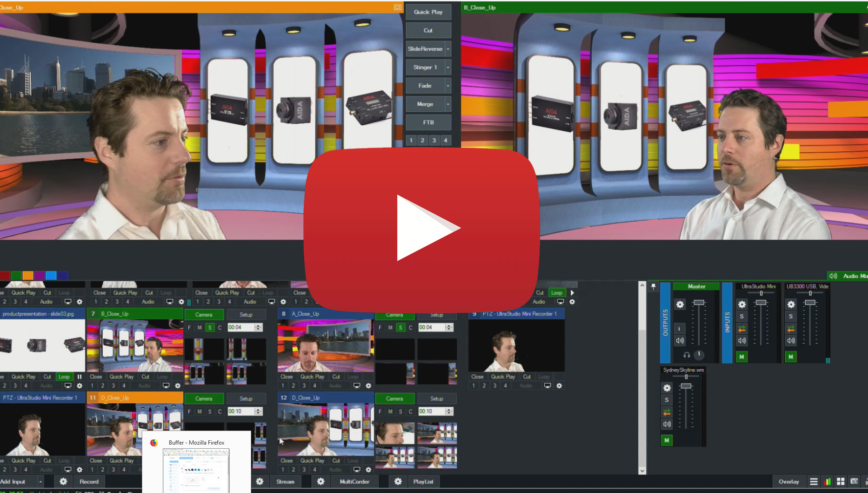Click the UltraStudio Mini speaker icon

pos(741,341)
